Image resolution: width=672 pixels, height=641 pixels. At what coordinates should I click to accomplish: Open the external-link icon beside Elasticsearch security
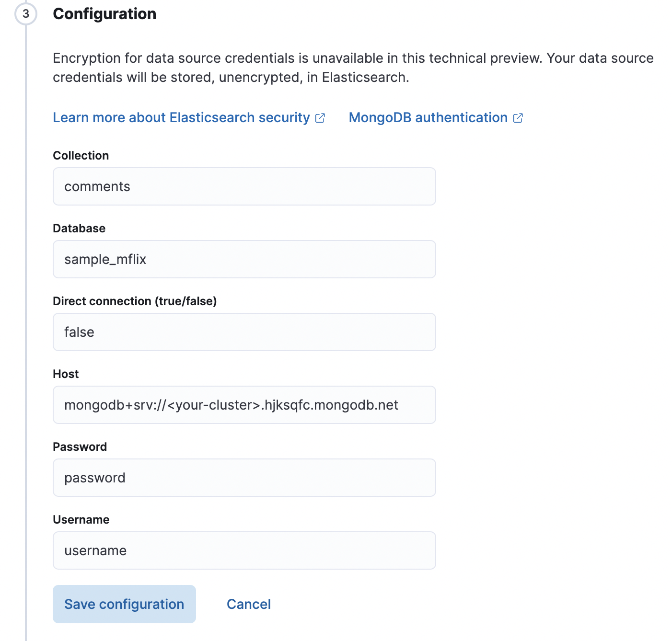tap(320, 117)
